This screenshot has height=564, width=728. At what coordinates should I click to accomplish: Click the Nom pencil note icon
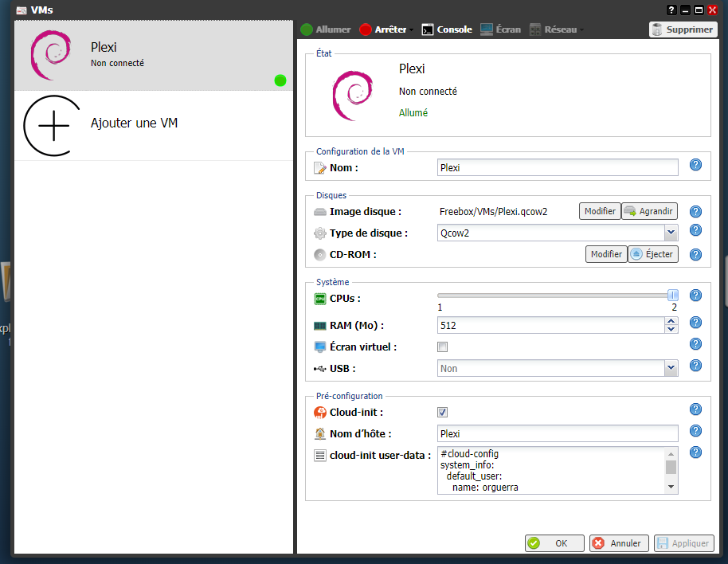(x=320, y=168)
